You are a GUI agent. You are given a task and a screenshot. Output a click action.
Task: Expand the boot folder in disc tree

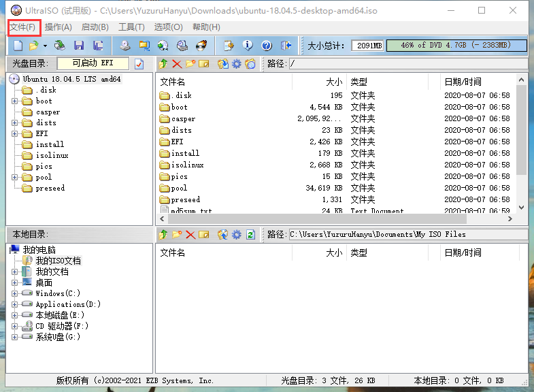pos(14,101)
